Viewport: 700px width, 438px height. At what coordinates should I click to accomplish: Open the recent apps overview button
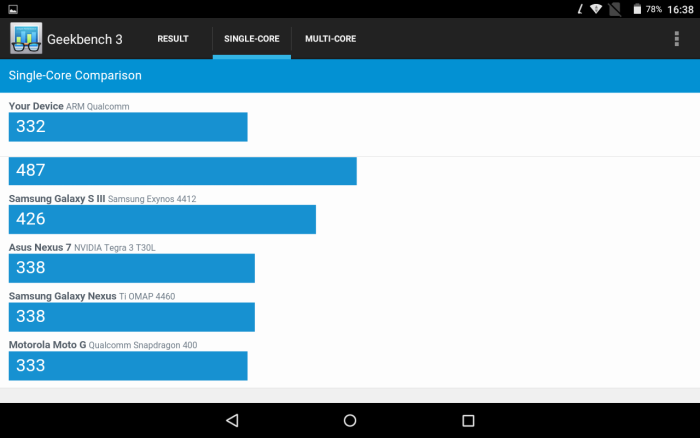pyautogui.click(x=468, y=420)
